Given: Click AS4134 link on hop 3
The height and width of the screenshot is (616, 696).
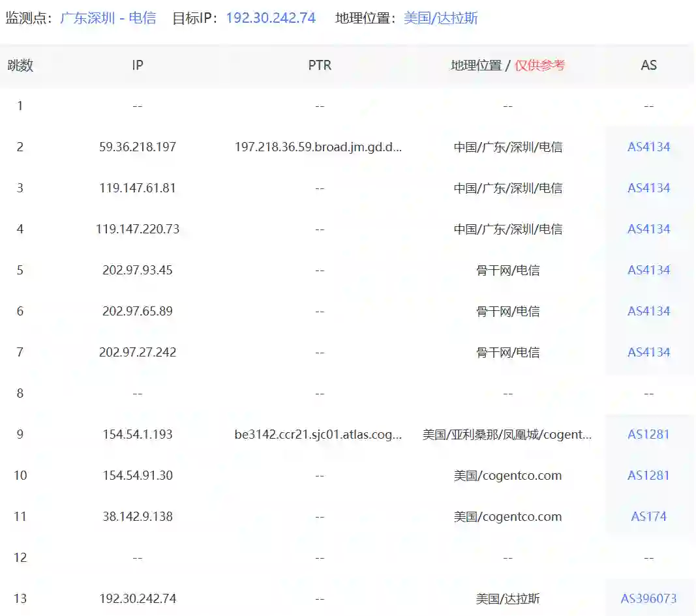Looking at the screenshot, I should tap(649, 188).
